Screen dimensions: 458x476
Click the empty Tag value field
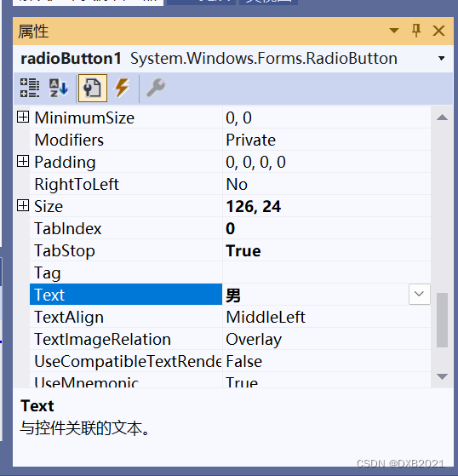(x=327, y=272)
